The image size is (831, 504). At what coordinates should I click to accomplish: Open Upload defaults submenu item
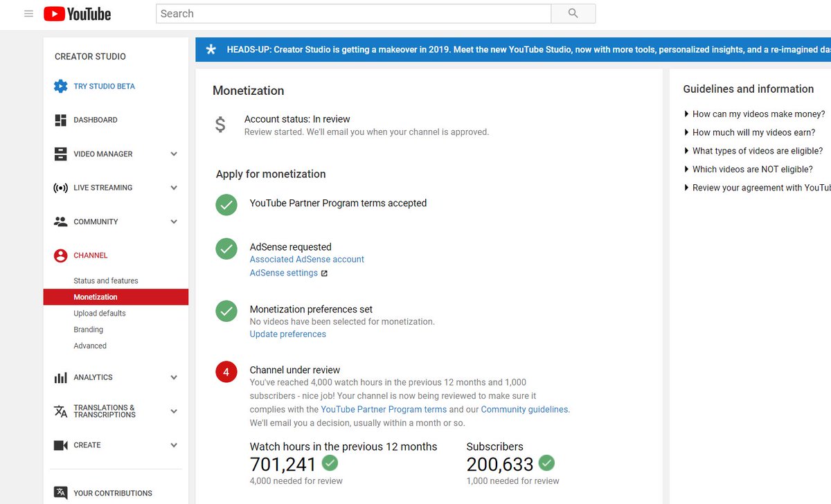(100, 313)
